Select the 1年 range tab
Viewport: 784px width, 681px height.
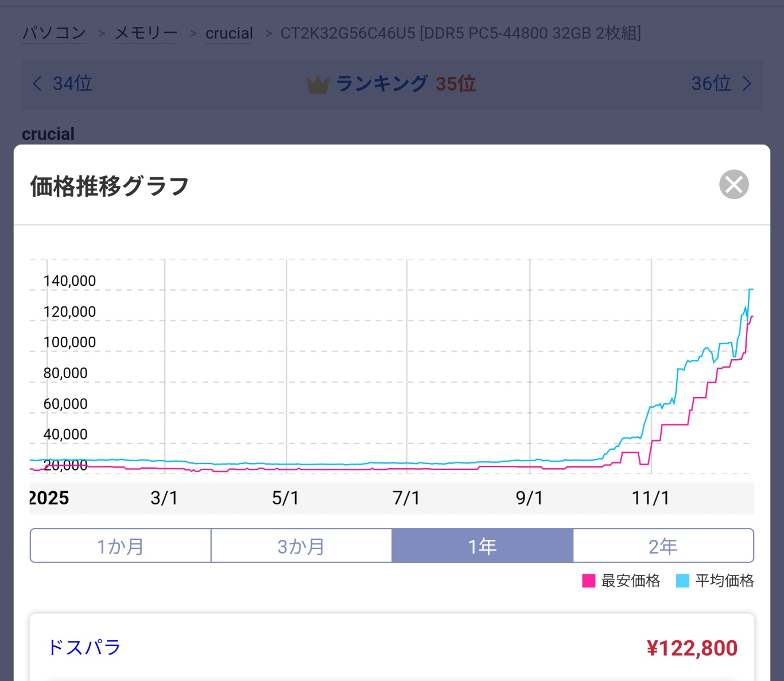coord(482,546)
